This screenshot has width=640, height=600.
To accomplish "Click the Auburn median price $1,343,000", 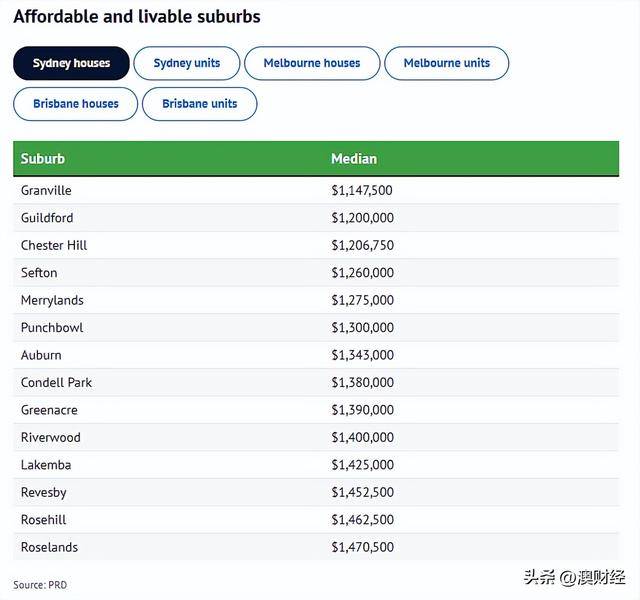I will (x=362, y=355).
